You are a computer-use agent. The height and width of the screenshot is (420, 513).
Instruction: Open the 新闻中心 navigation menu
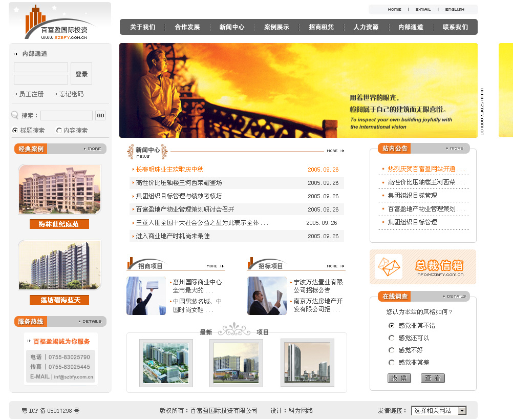click(x=232, y=27)
